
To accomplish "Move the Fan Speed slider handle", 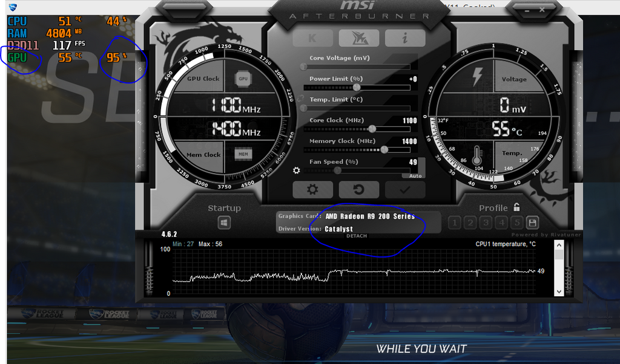I will click(337, 170).
